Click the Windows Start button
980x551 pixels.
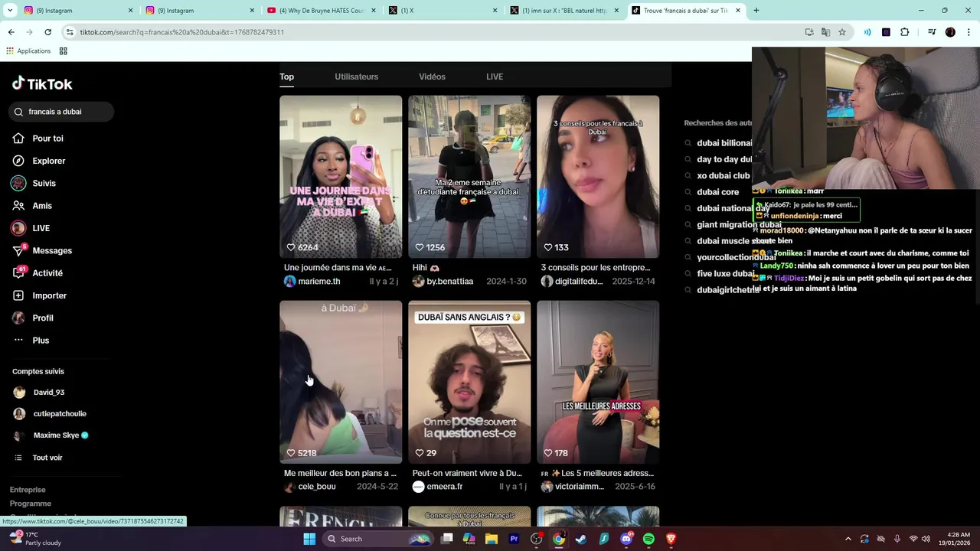click(309, 539)
